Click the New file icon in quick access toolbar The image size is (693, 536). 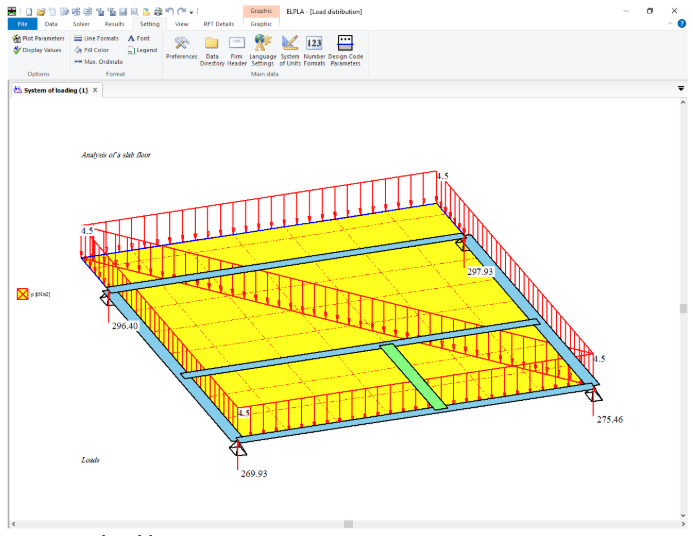tap(29, 11)
